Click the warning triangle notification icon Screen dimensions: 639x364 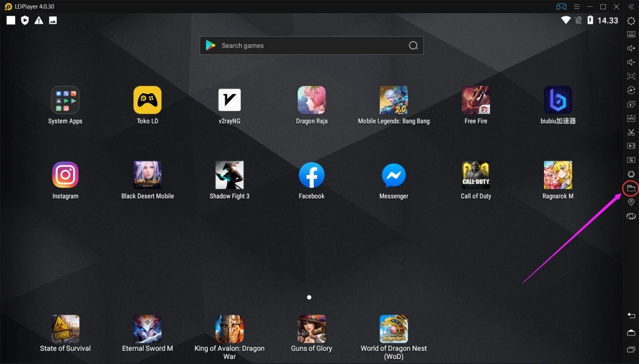point(39,21)
